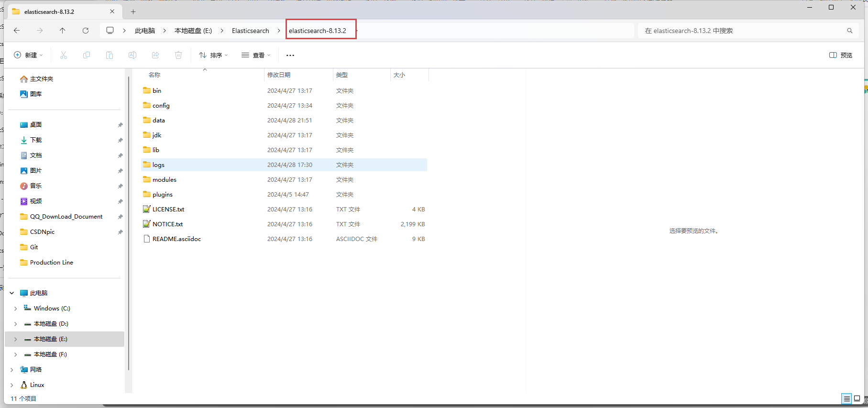Switch to the details view icon in the status bar
This screenshot has height=408, width=868.
(846, 398)
